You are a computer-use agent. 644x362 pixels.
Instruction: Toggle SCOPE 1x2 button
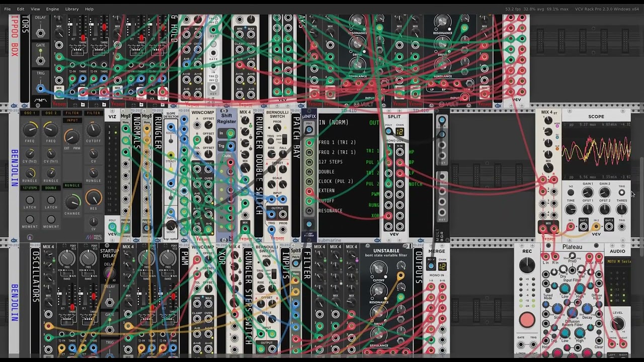click(x=571, y=193)
